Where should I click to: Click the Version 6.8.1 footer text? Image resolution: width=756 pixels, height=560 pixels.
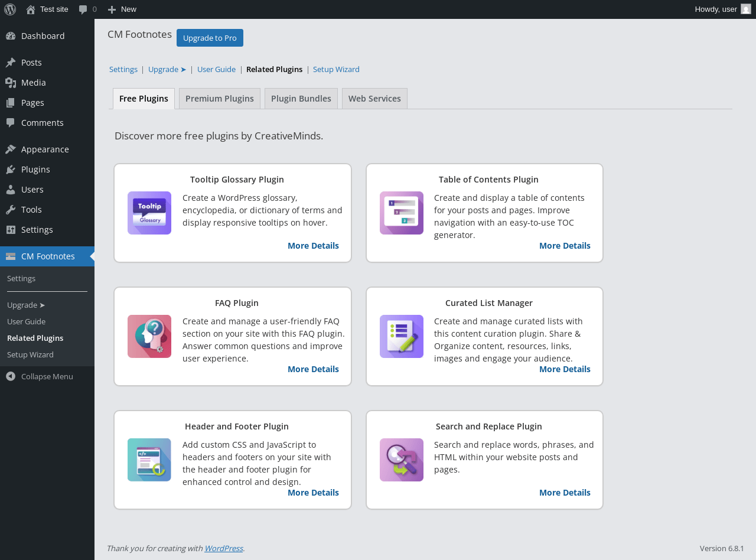click(722, 548)
